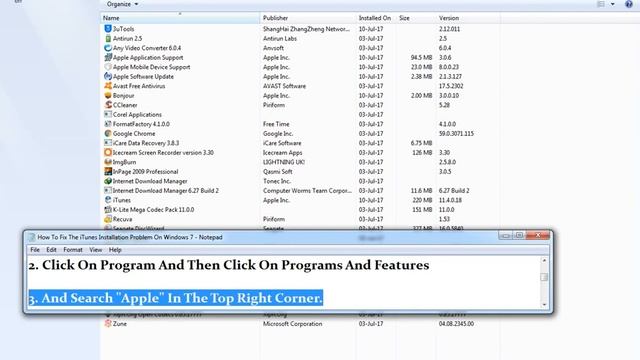Sort list by Size column header
This screenshot has height=360, width=640.
coord(416,18)
